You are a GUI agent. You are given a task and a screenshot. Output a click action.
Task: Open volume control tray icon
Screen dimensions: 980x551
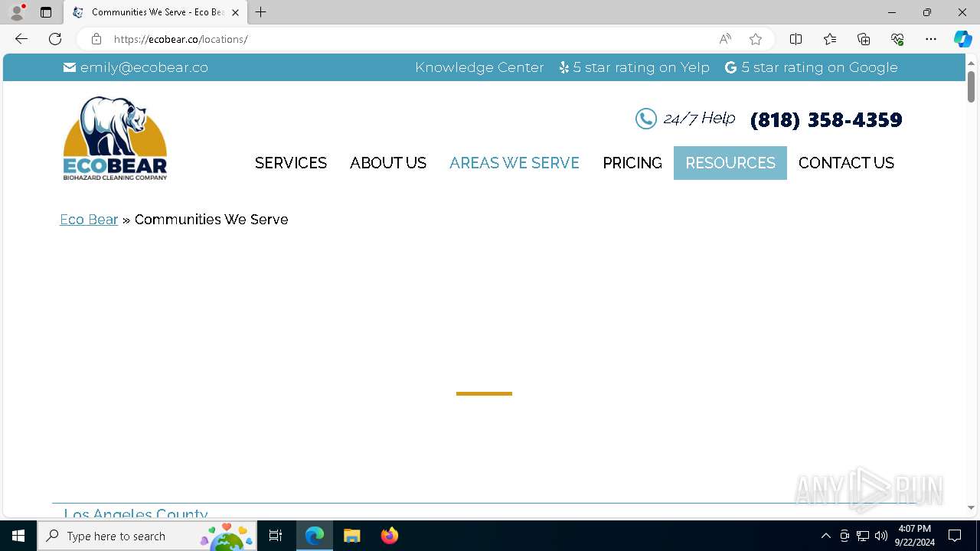tap(881, 536)
